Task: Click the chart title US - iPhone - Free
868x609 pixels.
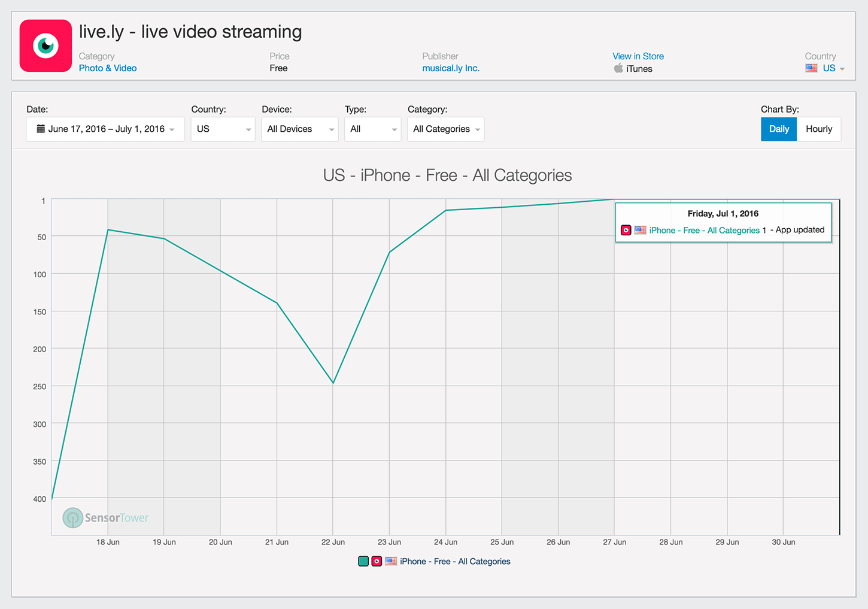Action: 448,175
